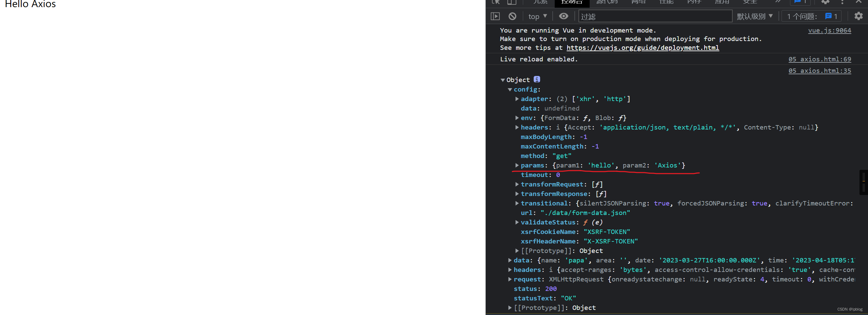Screen dimensions: 868x315
Task: Open DevTools settings gear in the top bar
Action: (825, 2)
